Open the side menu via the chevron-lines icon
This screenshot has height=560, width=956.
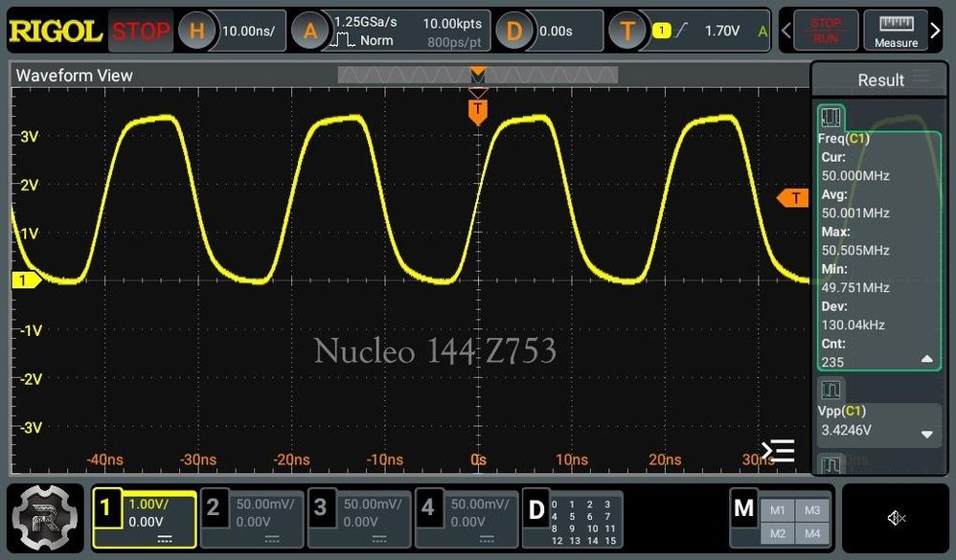tap(778, 450)
